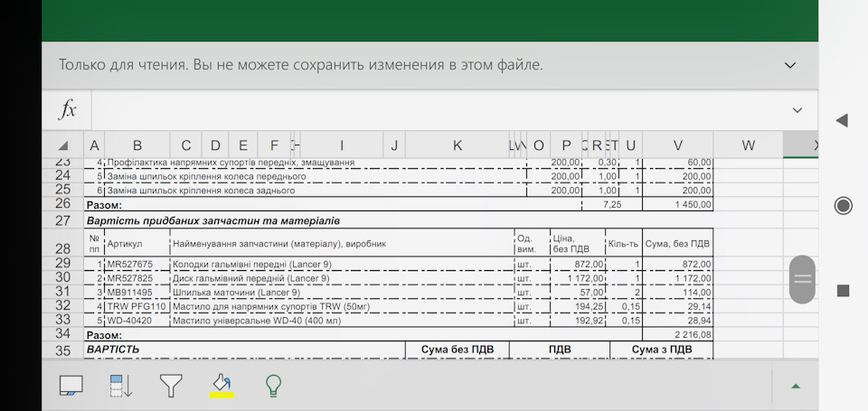The height and width of the screenshot is (411, 868).
Task: Click 'Диск гальмівний передній (Lancer 9)' cell
Action: 342,278
